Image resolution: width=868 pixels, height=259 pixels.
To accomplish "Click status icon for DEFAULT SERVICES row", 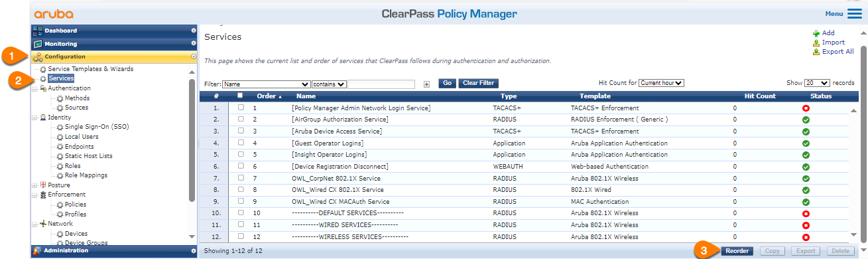I will (x=806, y=214).
